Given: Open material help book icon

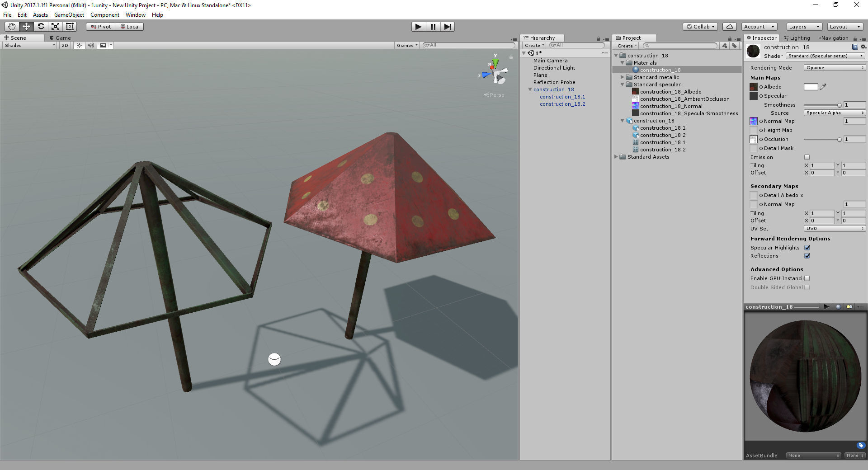Looking at the screenshot, I should point(855,47).
